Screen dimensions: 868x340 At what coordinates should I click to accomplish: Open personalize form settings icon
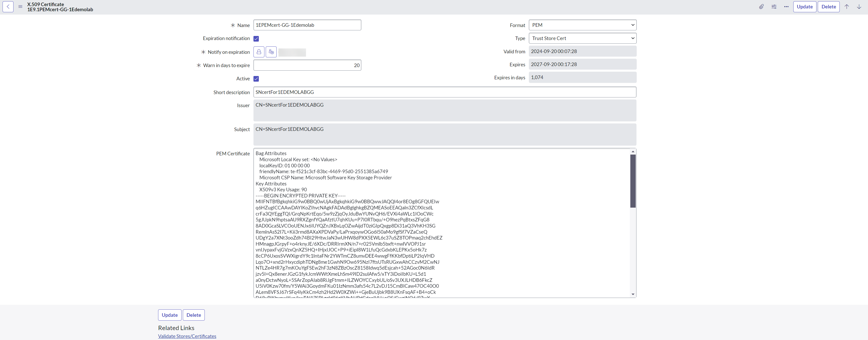point(774,7)
